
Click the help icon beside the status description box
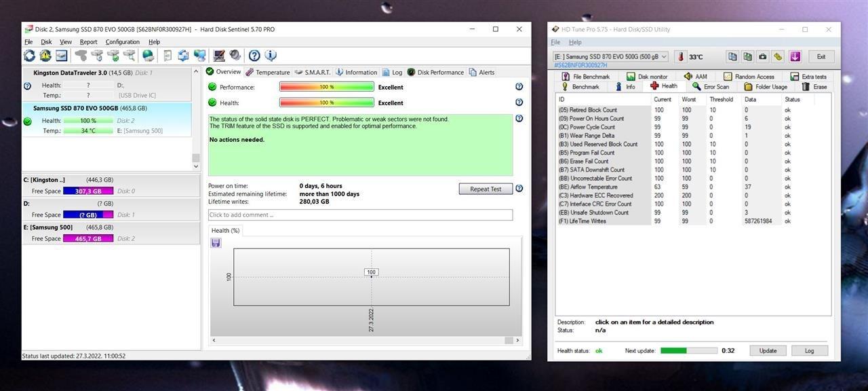(519, 118)
